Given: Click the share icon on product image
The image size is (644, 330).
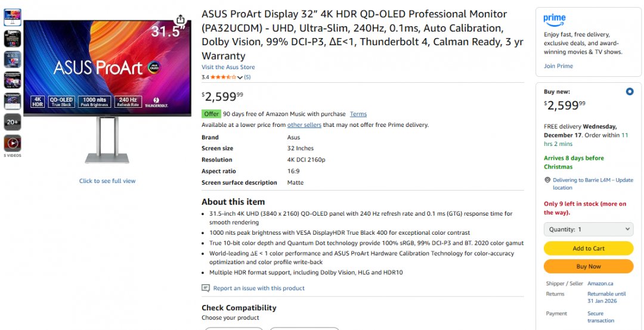Looking at the screenshot, I should tap(181, 19).
